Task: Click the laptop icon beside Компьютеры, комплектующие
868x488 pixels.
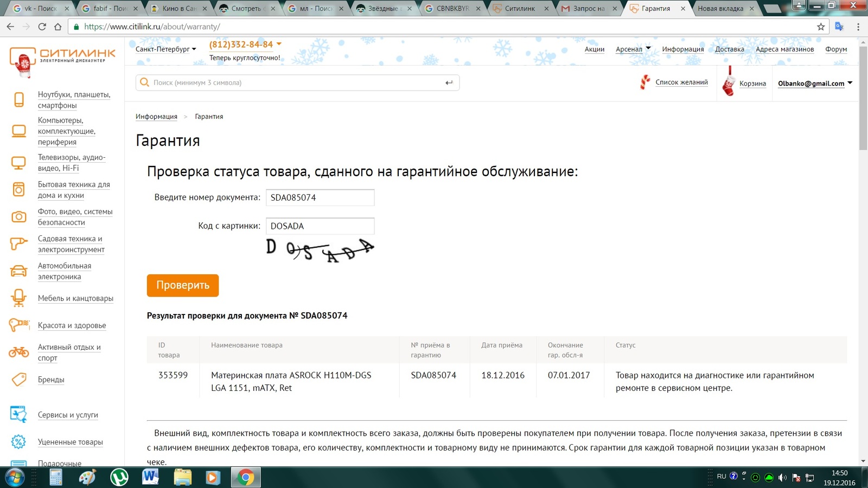Action: (19, 131)
